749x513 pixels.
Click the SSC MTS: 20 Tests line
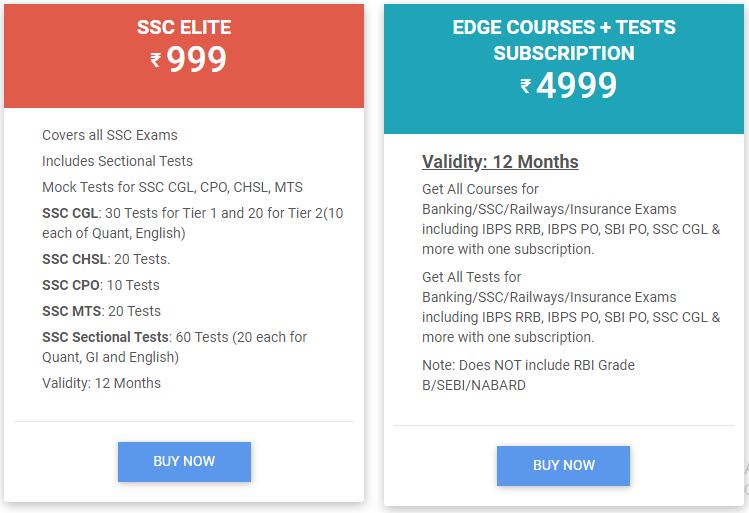click(x=101, y=311)
